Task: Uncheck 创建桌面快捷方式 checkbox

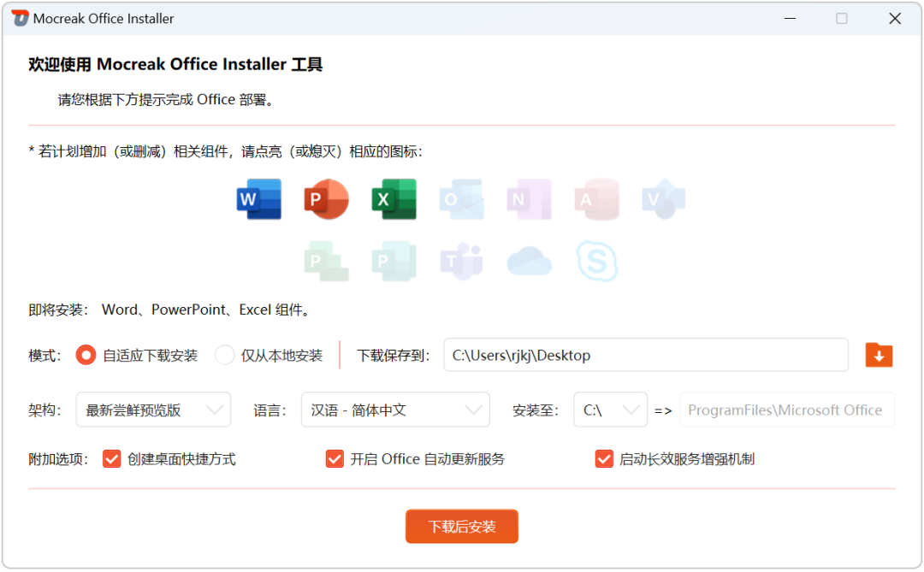Action: click(111, 459)
